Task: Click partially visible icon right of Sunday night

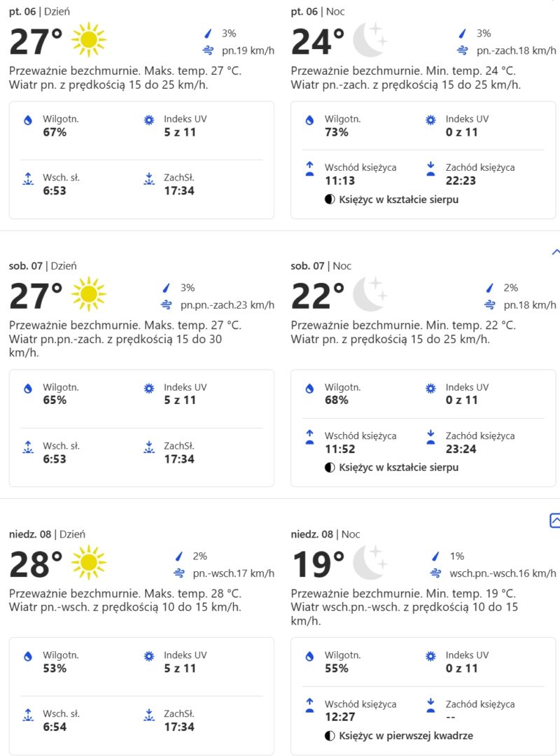Action: click(554, 520)
